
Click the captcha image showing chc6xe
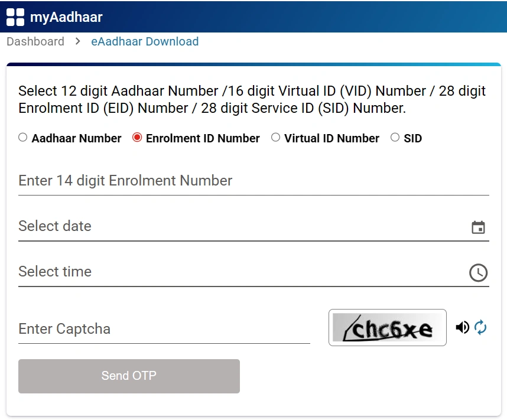tap(387, 327)
